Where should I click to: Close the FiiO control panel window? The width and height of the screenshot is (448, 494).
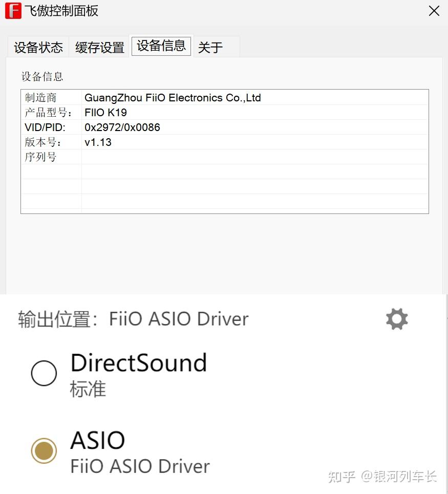[434, 11]
